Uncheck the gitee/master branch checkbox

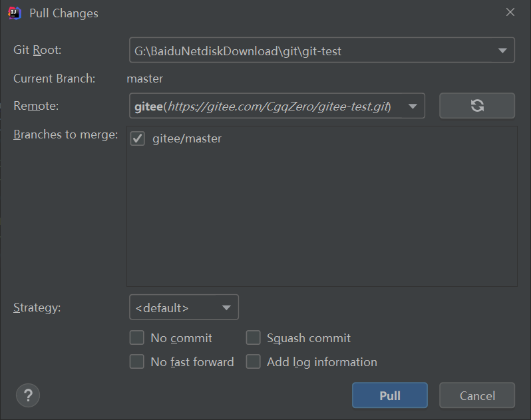(x=138, y=138)
